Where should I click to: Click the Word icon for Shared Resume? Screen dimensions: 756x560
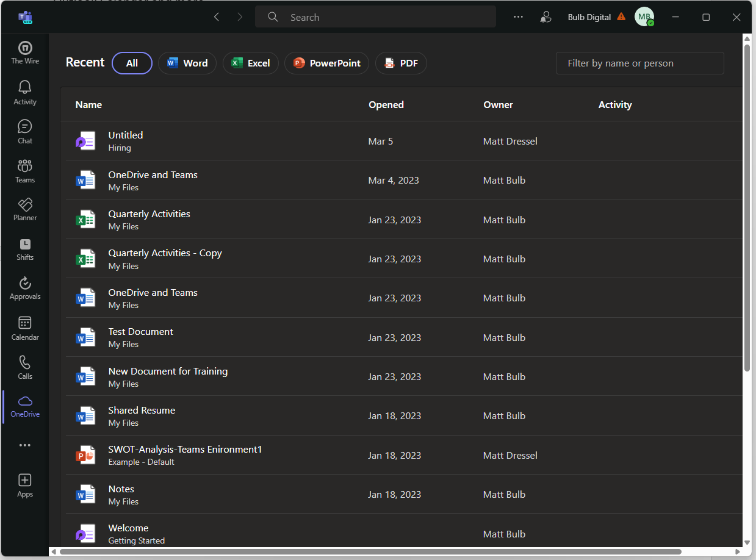[x=85, y=416]
